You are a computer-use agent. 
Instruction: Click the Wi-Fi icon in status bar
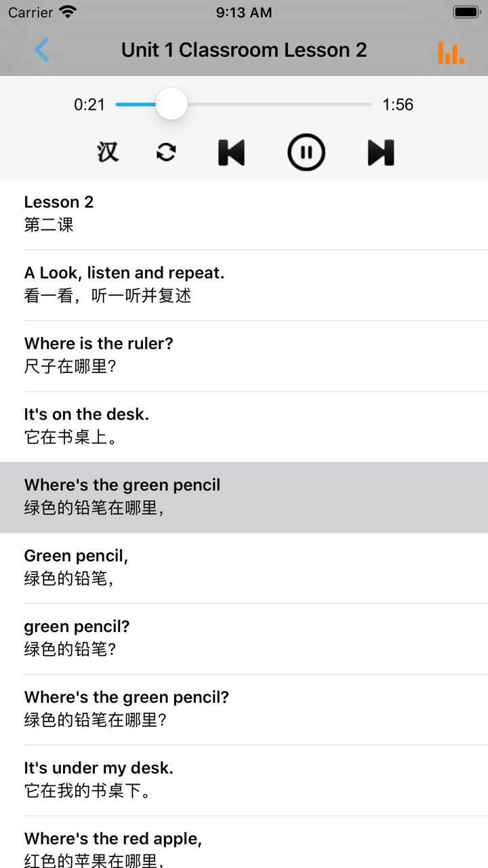(x=68, y=12)
